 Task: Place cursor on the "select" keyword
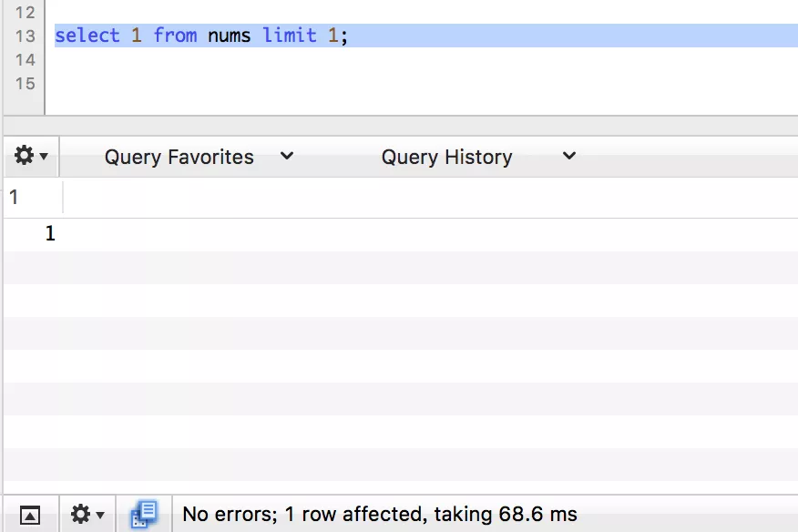87,36
